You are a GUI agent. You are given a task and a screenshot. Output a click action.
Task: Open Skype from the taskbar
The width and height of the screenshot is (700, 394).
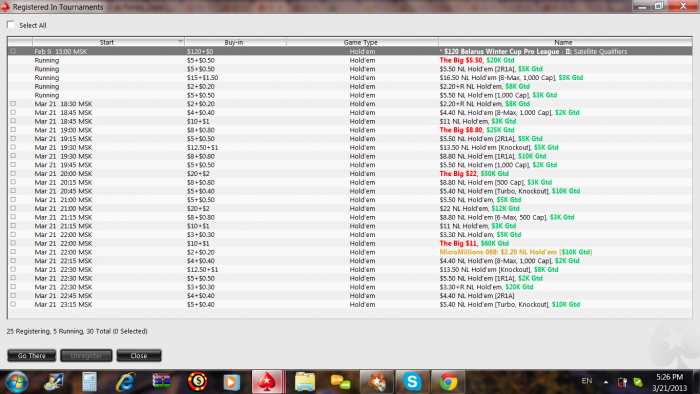coord(412,382)
